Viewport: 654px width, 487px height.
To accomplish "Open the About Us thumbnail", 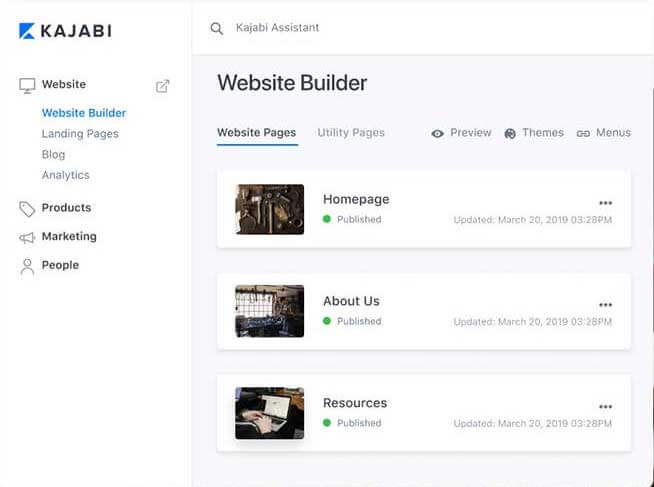I will point(269,311).
